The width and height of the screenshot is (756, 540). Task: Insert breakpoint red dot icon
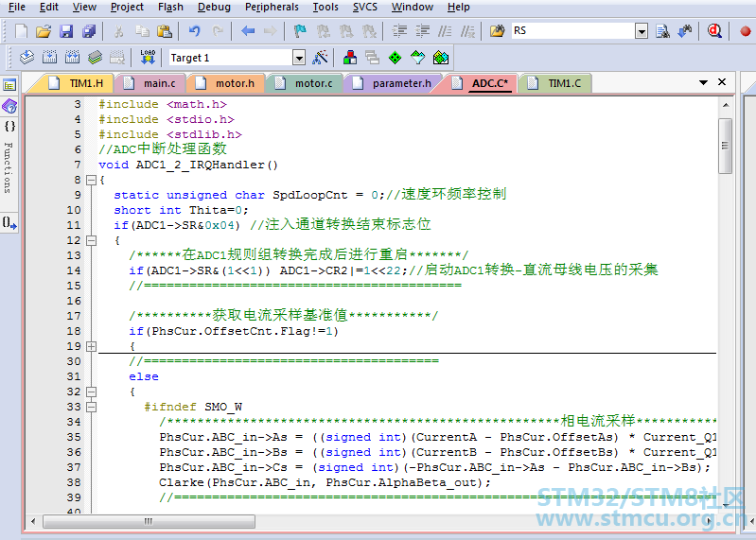point(745,31)
